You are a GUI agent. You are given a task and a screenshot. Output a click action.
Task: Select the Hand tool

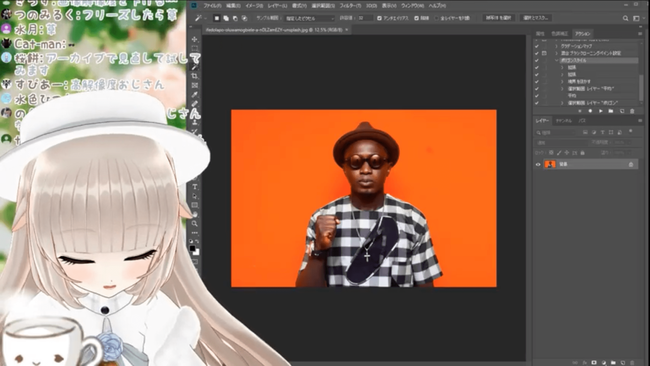coord(194,214)
